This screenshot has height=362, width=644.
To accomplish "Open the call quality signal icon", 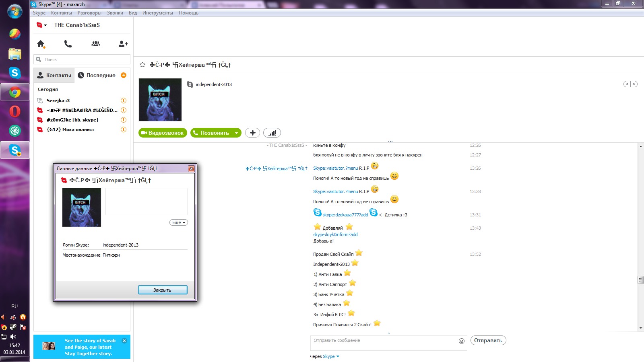I will [272, 133].
